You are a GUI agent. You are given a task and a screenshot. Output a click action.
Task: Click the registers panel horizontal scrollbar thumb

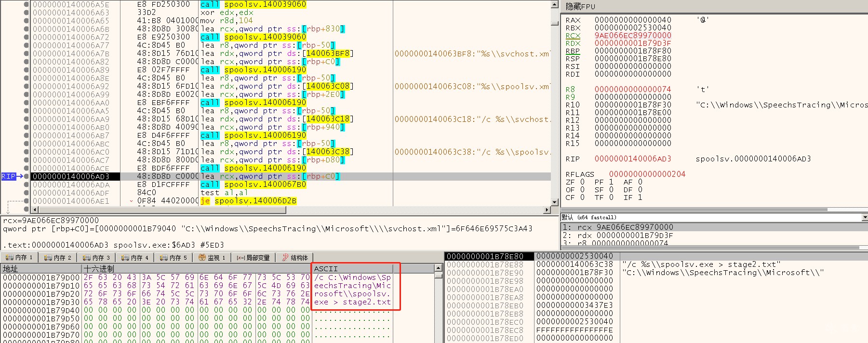pyautogui.click(x=695, y=210)
